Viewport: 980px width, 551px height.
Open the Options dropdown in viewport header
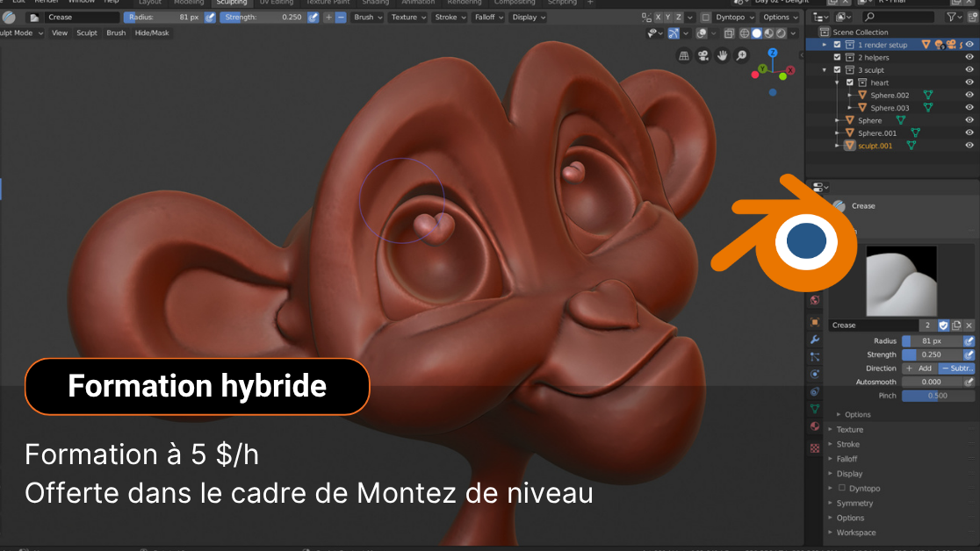780,18
